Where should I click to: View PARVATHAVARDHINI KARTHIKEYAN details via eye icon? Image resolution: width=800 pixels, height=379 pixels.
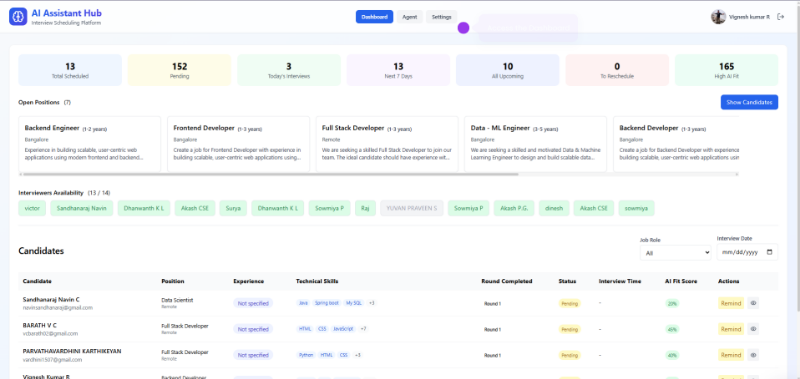tap(753, 355)
